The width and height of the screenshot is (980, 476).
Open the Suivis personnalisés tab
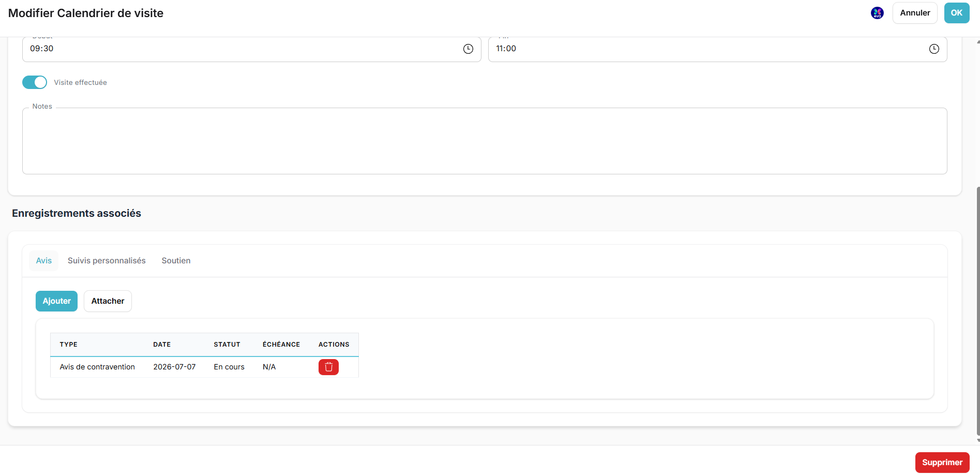coord(107,261)
